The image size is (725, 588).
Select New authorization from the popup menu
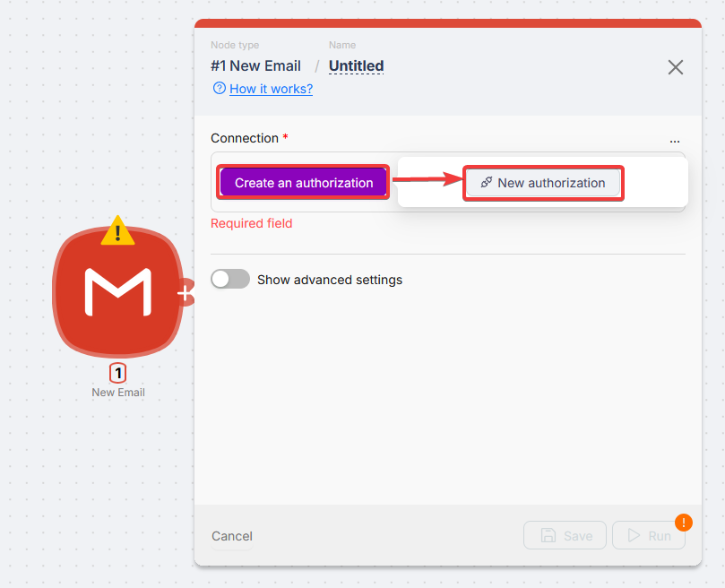click(x=543, y=183)
